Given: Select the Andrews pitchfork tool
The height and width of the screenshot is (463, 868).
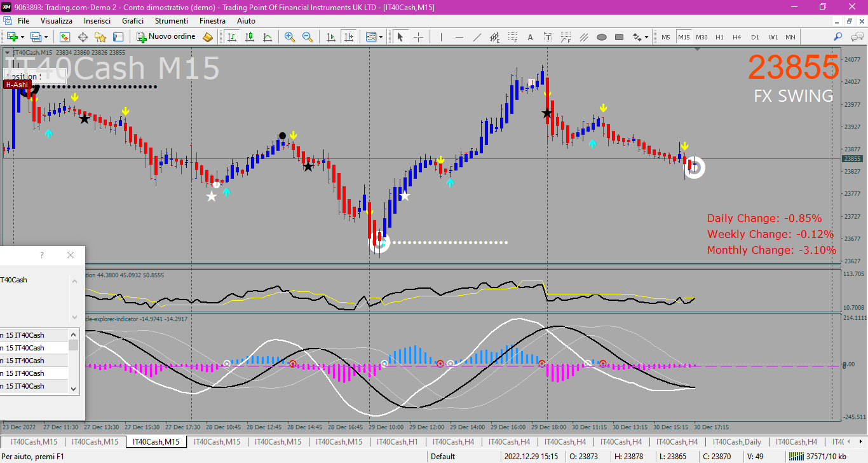Looking at the screenshot, I should 583,37.
